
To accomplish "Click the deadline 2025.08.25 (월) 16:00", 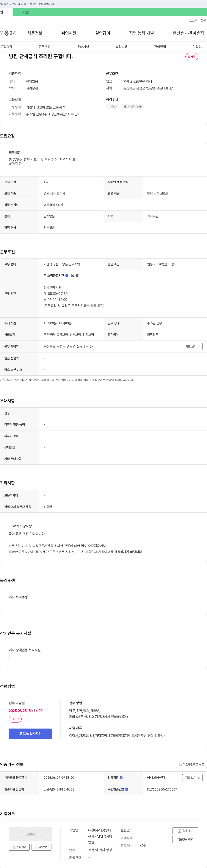I will pyautogui.click(x=26, y=711).
